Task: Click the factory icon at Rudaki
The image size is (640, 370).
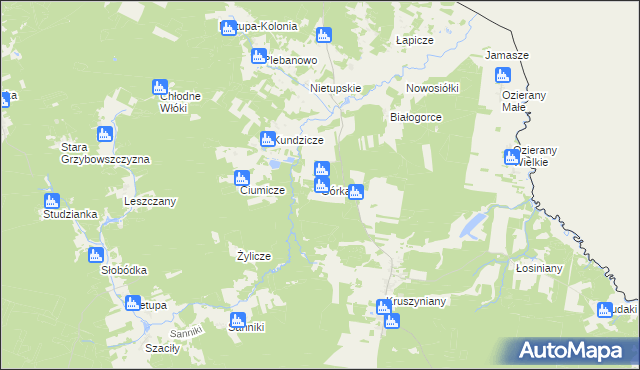Action: (604, 310)
